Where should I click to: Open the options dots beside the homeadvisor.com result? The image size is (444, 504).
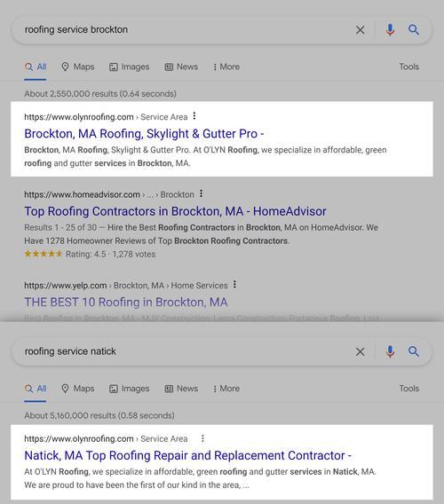(x=201, y=193)
